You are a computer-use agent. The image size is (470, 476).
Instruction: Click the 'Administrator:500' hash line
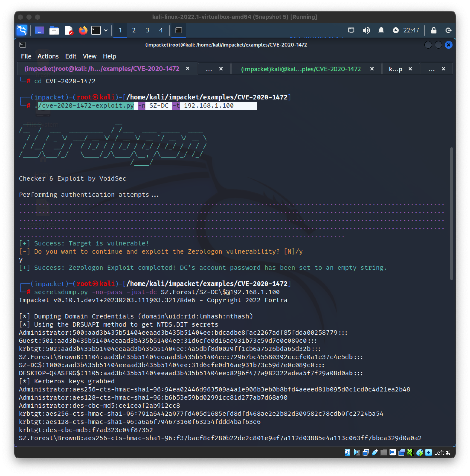click(x=183, y=333)
